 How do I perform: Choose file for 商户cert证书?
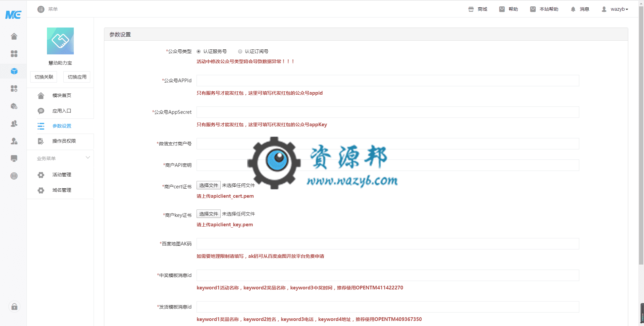[209, 185]
